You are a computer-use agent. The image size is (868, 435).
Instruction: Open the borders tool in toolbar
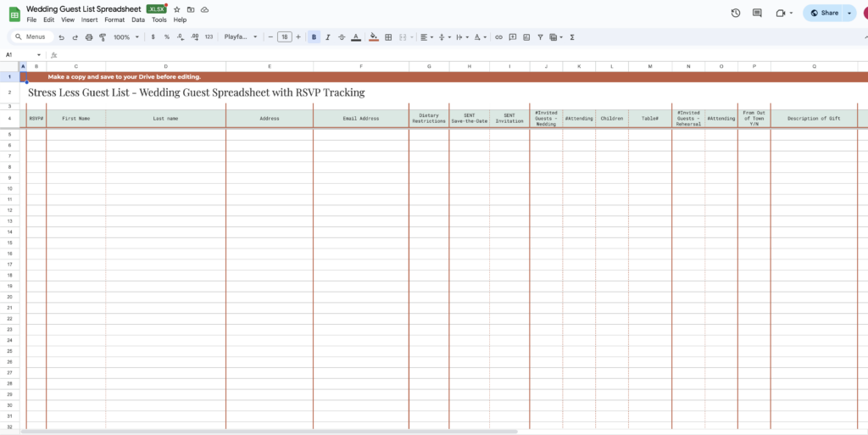[388, 37]
